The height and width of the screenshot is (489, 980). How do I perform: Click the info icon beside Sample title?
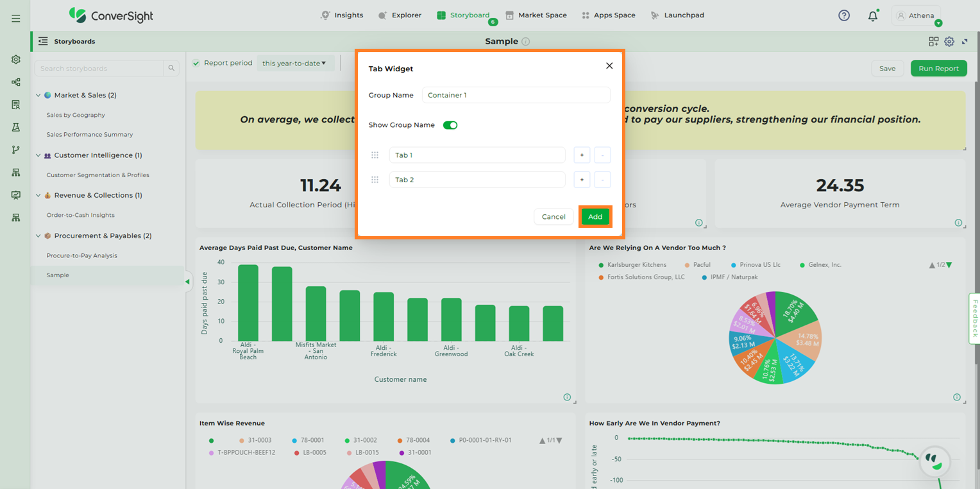[526, 42]
